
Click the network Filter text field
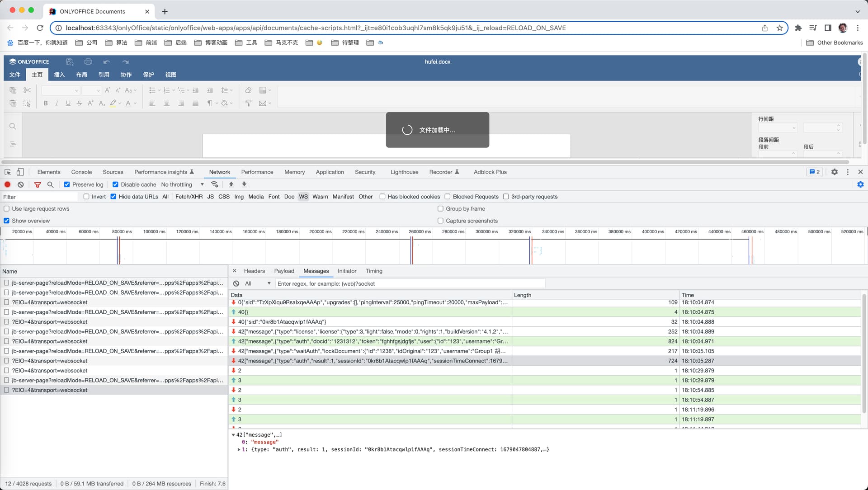coord(40,197)
